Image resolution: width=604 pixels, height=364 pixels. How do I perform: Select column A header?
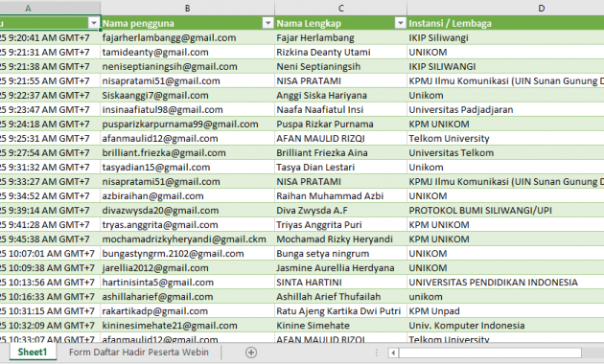[x=50, y=8]
